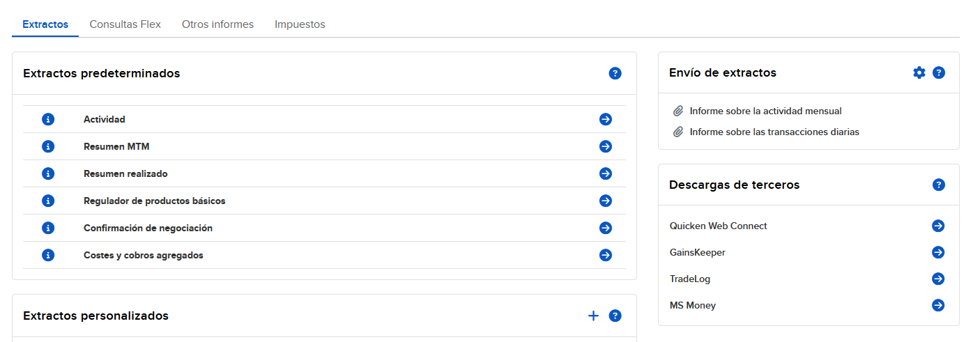The width and height of the screenshot is (980, 342).
Task: Open the Quicken Web Connect download arrow
Action: [938, 226]
